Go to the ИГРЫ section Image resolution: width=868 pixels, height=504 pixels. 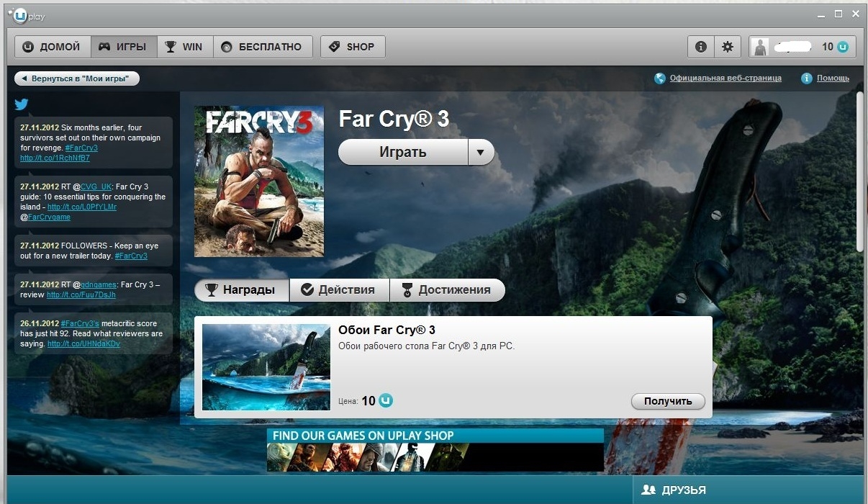click(x=123, y=47)
